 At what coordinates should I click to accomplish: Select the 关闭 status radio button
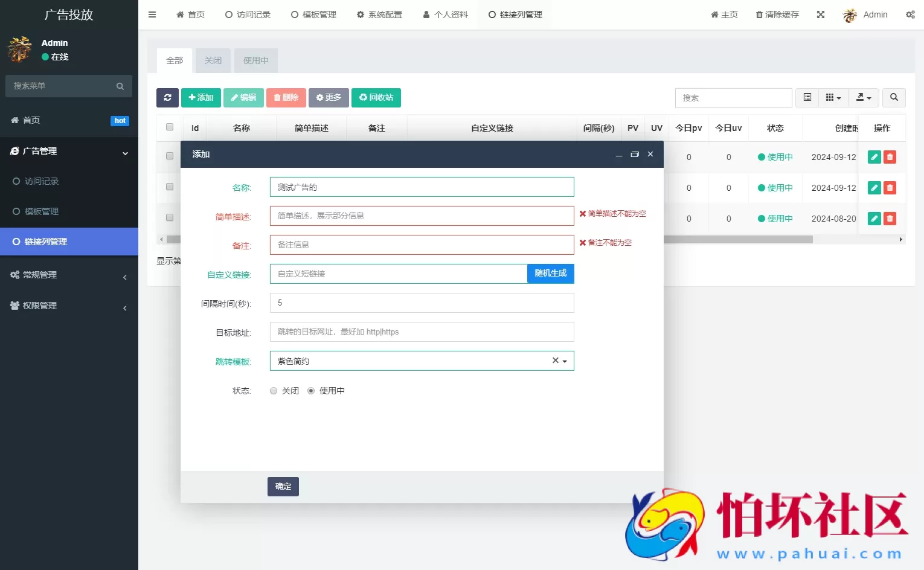(273, 390)
